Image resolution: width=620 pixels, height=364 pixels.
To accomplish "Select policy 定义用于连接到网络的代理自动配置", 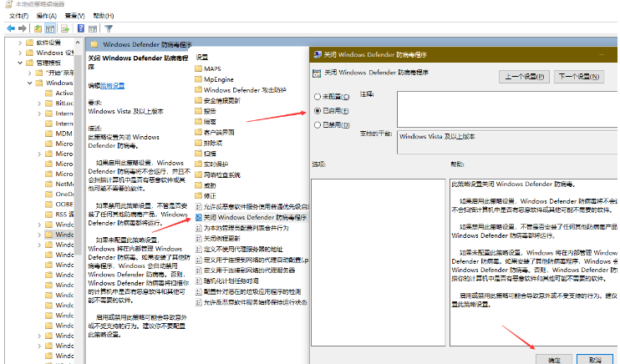I will [x=252, y=260].
